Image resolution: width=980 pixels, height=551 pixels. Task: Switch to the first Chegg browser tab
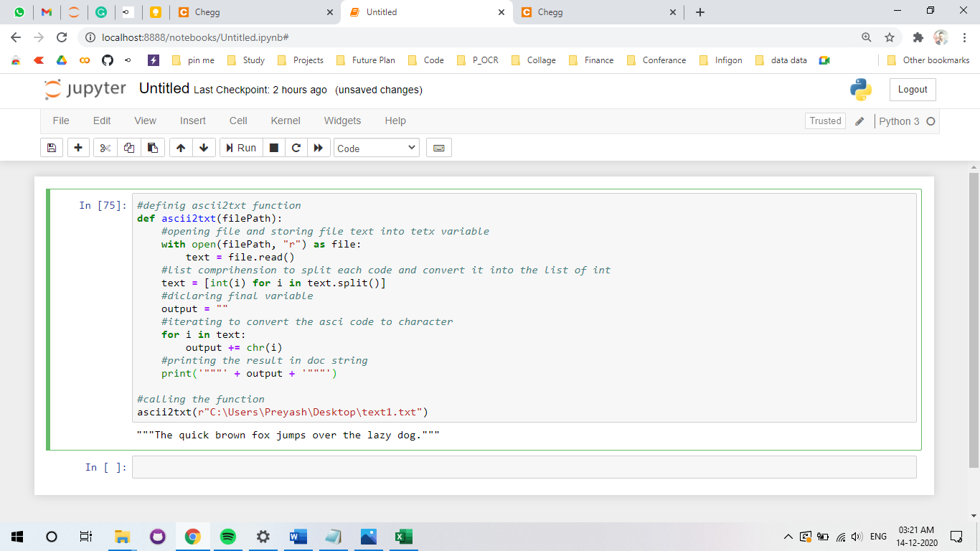tap(255, 12)
